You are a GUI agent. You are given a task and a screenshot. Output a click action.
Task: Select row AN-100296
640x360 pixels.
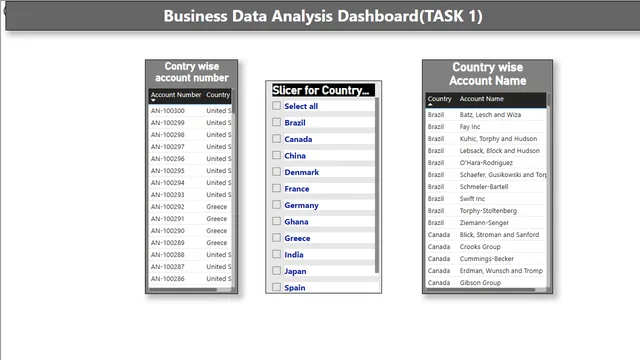tap(190, 158)
